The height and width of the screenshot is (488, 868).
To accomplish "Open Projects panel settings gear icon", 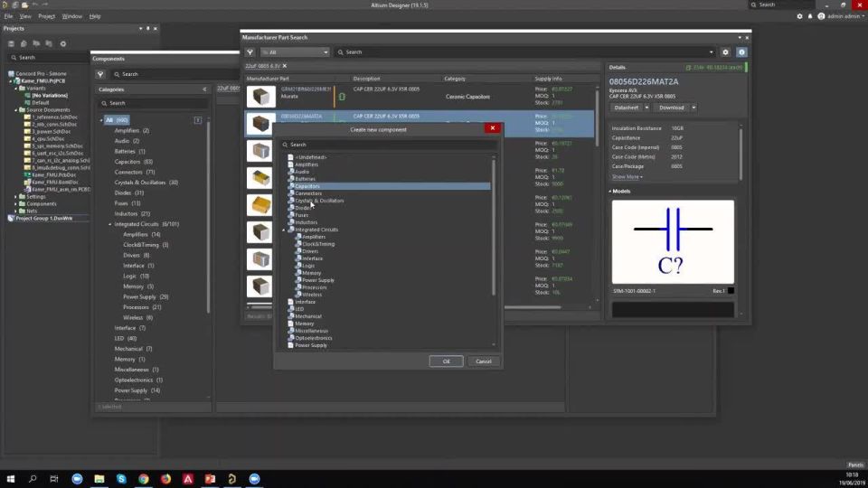I will click(x=63, y=43).
